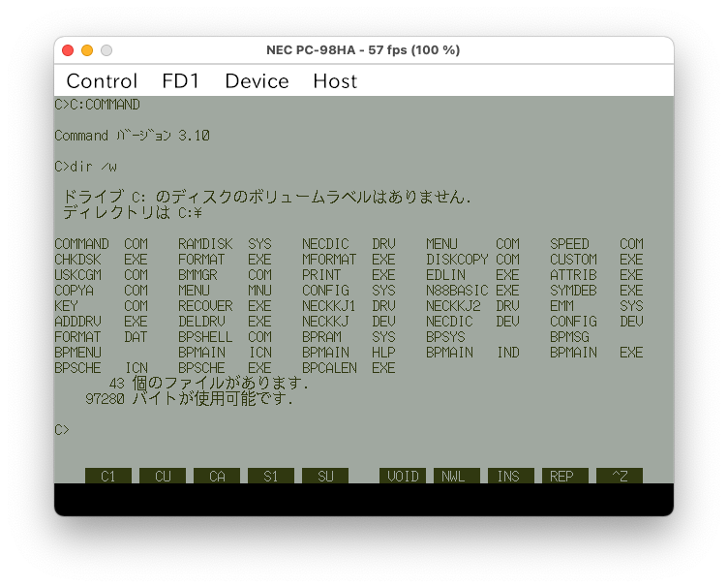
Task: Click the CU function key label
Action: point(163,476)
